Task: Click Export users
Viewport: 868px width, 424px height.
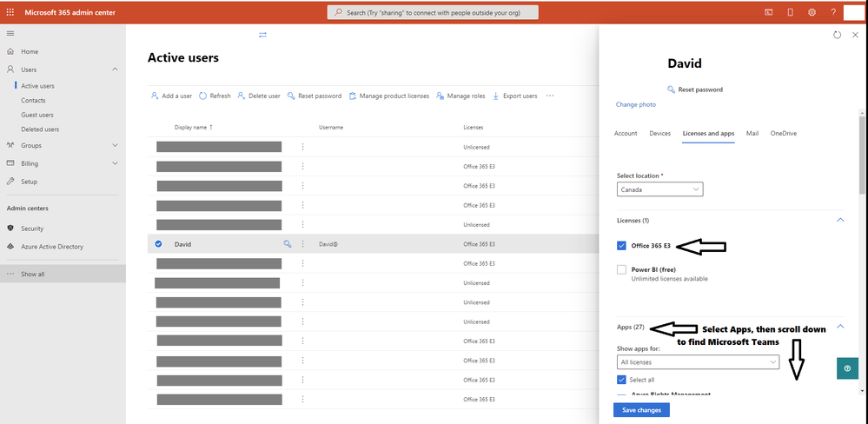Action: tap(515, 96)
